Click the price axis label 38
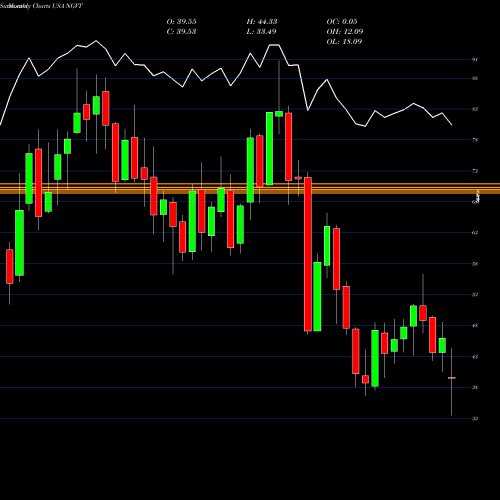Image resolution: width=500 pixels, height=500 pixels. click(475, 388)
